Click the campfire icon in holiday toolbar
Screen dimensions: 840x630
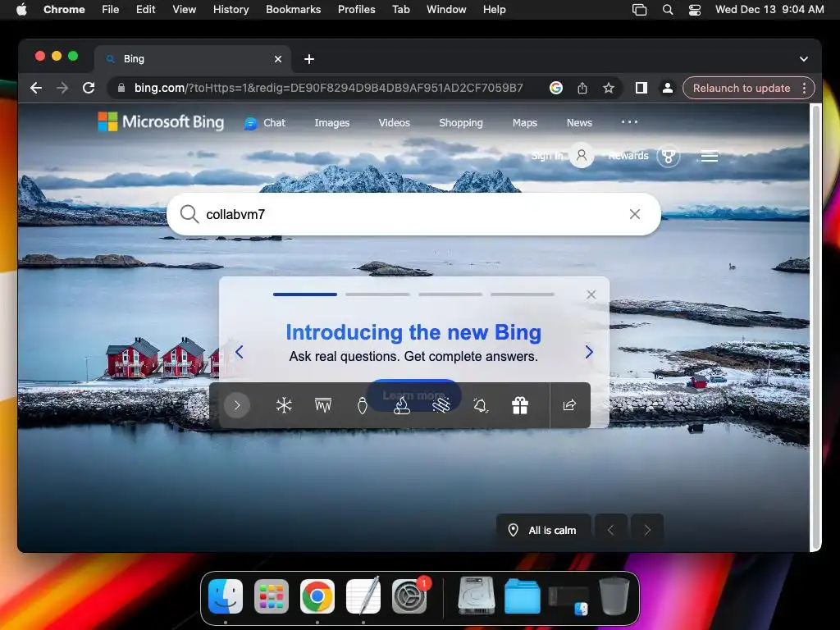pos(402,405)
